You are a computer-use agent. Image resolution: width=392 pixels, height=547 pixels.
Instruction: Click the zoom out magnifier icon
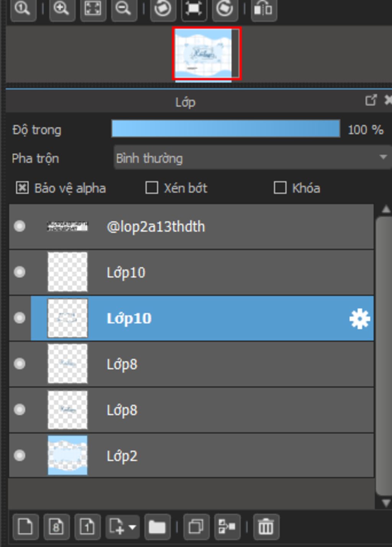click(x=124, y=8)
